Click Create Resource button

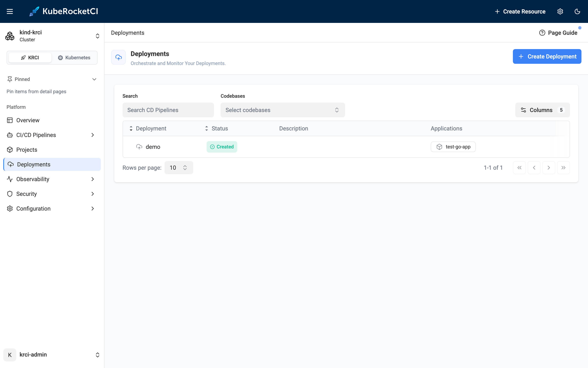520,11
